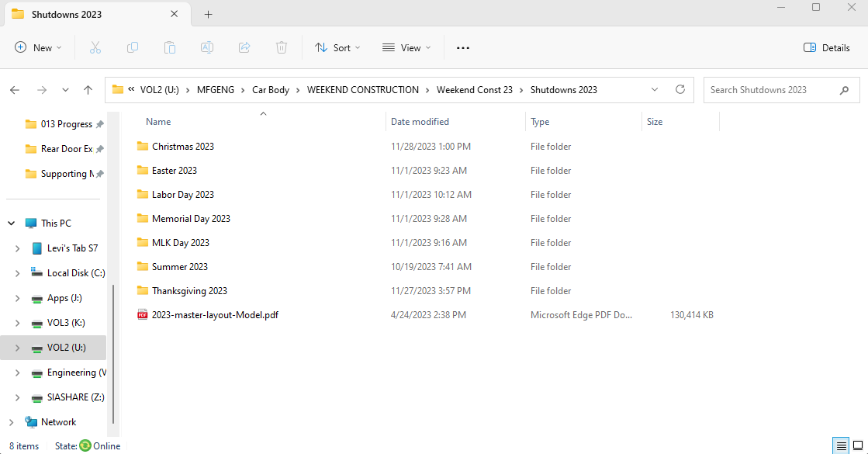
Task: Click WEEKEND CONSTRUCTION in the address path
Action: (x=362, y=90)
